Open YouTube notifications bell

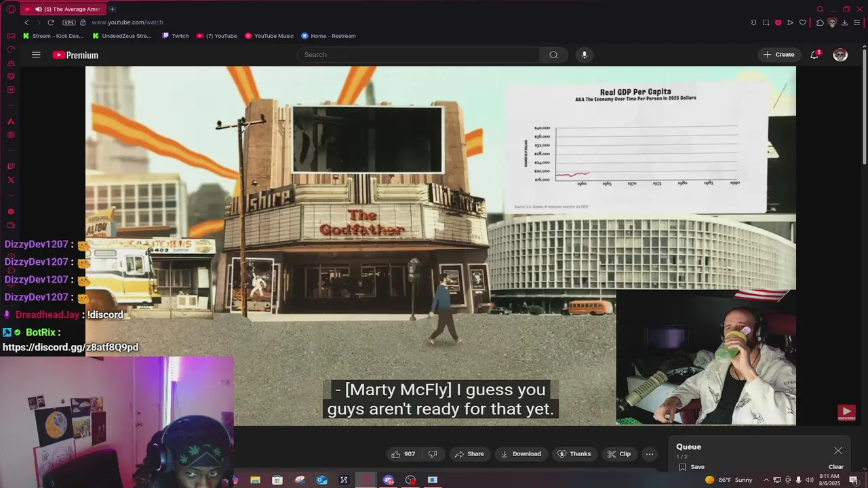pos(814,55)
